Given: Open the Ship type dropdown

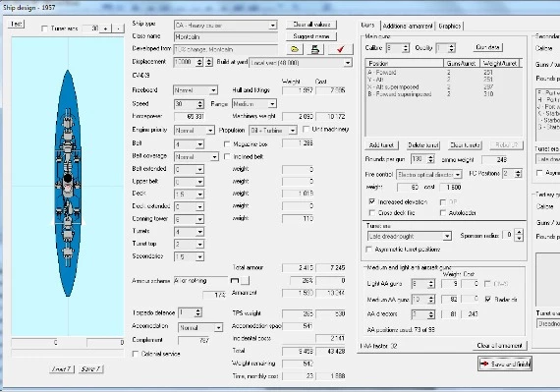Looking at the screenshot, I should click(x=273, y=26).
